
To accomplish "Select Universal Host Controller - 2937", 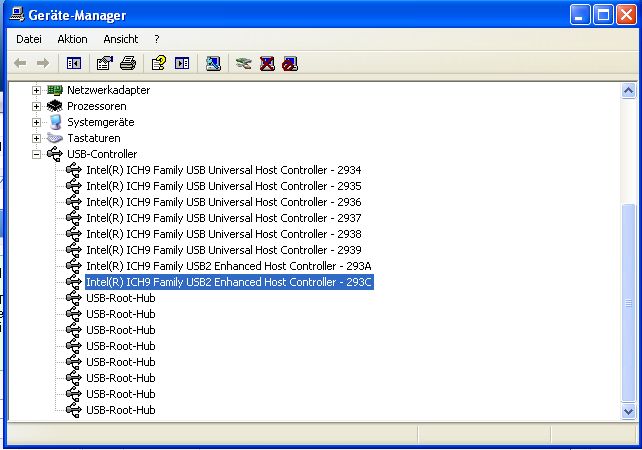I will pyautogui.click(x=224, y=218).
